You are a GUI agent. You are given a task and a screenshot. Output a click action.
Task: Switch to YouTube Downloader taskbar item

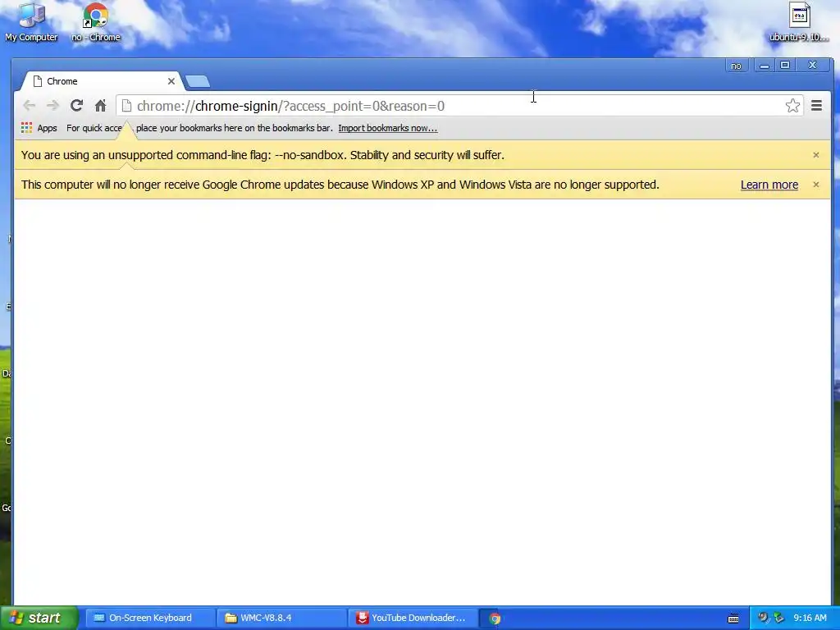tap(413, 618)
